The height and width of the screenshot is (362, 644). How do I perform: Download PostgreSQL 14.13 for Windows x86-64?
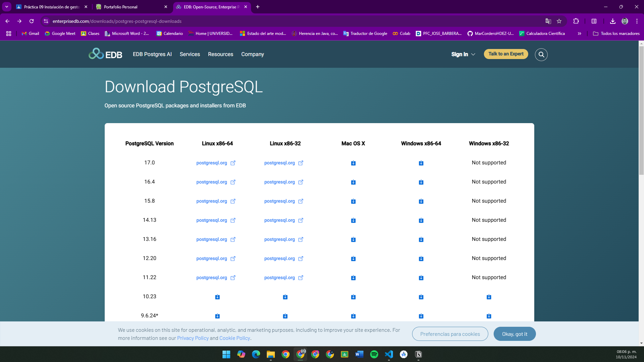tap(421, 220)
